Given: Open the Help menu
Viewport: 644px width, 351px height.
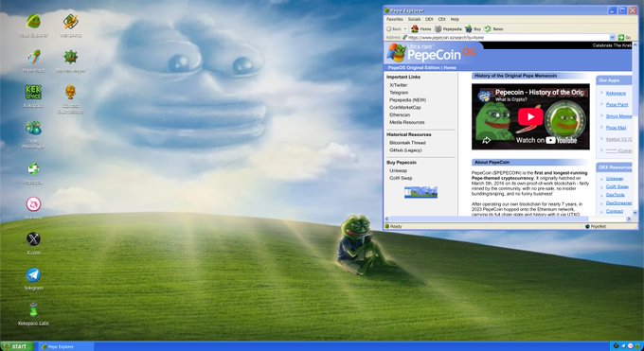Looking at the screenshot, I should pyautogui.click(x=455, y=19).
